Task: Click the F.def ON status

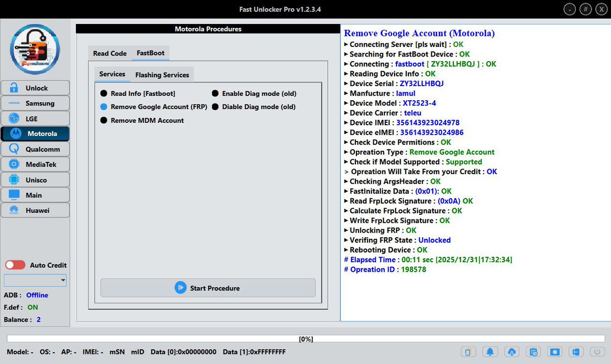Action: point(33,307)
